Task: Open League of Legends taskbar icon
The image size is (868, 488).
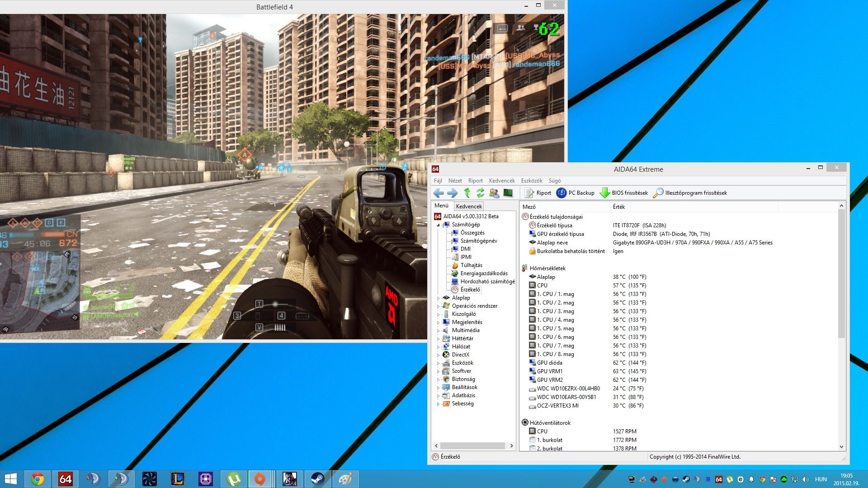Action: pos(178,479)
